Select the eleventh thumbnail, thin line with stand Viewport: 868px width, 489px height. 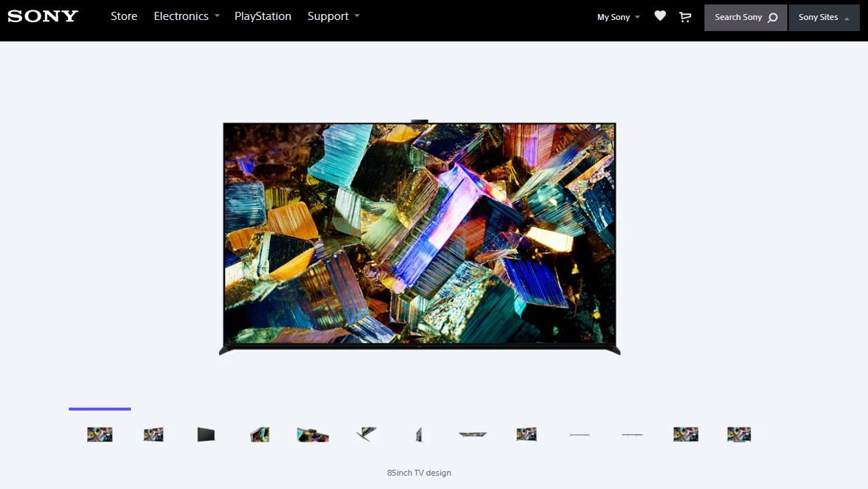tap(632, 435)
